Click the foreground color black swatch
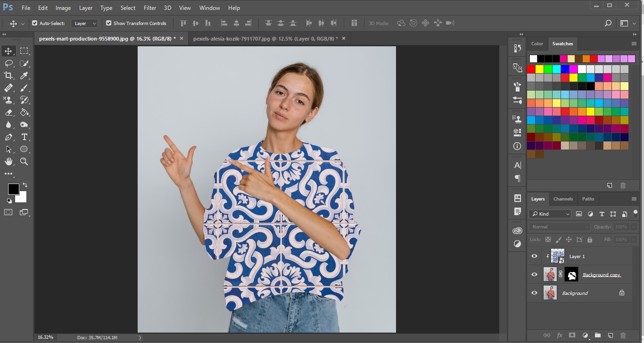 pos(13,189)
